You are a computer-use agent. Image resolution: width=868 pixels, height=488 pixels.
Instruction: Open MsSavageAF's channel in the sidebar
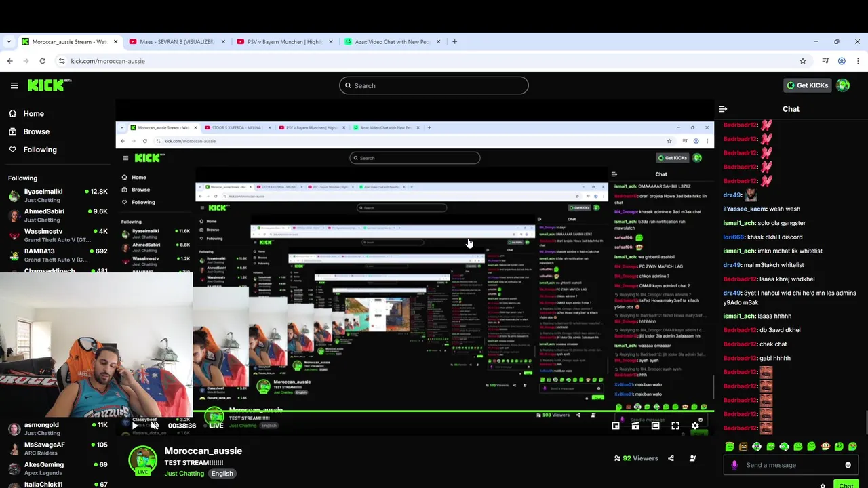58,449
